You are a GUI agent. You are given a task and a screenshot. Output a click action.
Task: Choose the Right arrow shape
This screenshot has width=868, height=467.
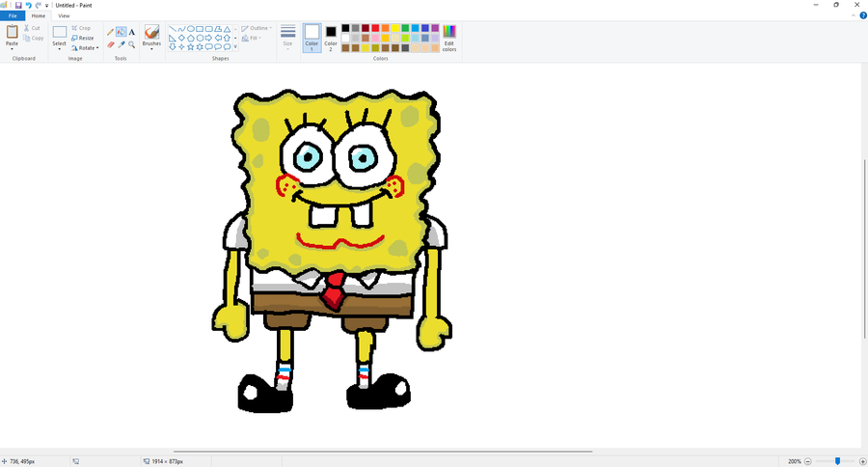pos(208,39)
